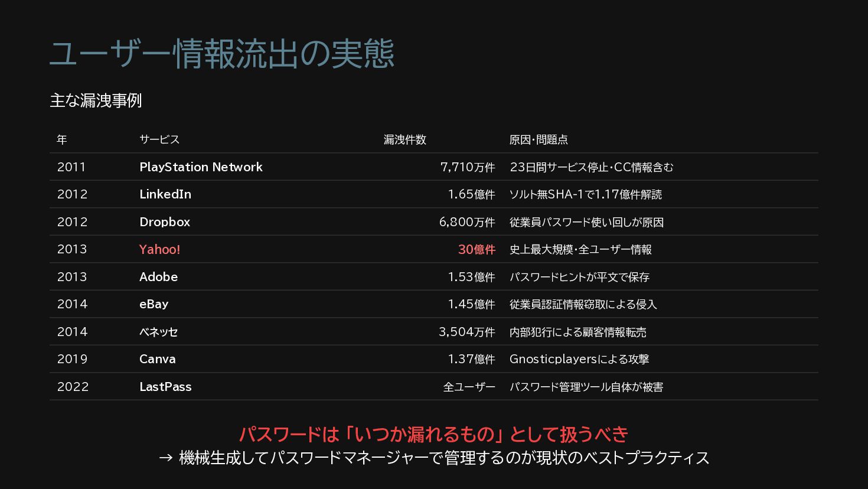868x489 pixels.
Task: Click the Canva service cell
Action: [158, 359]
